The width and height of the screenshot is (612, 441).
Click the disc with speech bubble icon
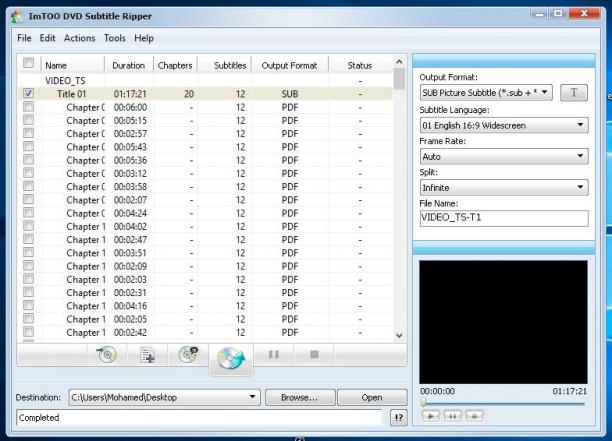[x=188, y=354]
